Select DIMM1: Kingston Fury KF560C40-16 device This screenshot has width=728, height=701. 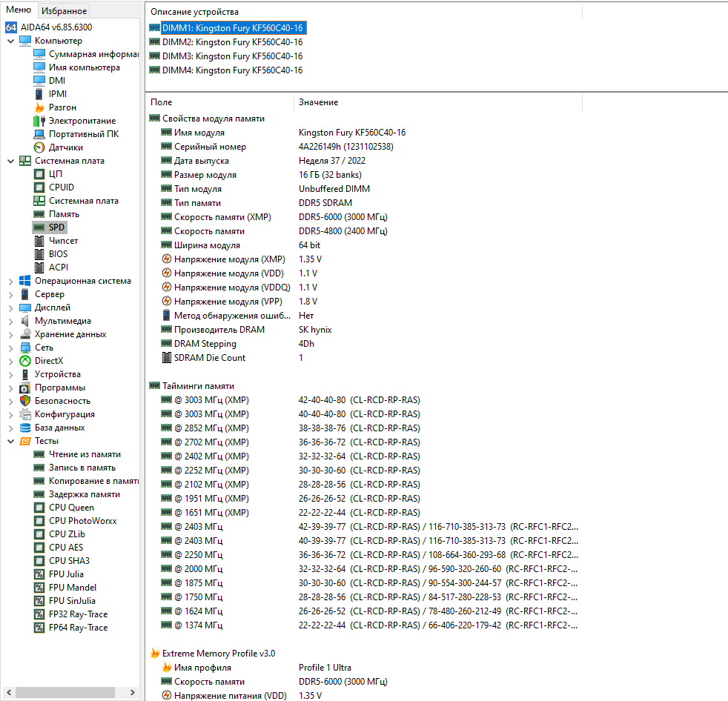click(x=232, y=28)
